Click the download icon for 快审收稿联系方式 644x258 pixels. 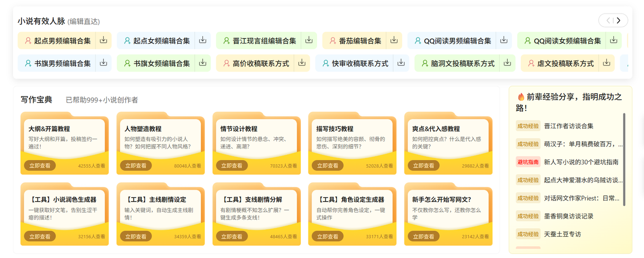click(401, 63)
